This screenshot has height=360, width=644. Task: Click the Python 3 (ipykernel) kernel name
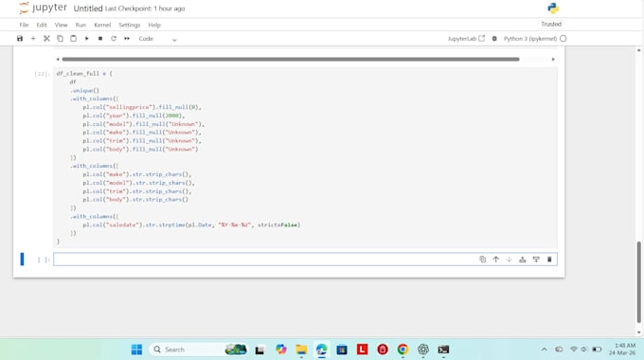[530, 39]
